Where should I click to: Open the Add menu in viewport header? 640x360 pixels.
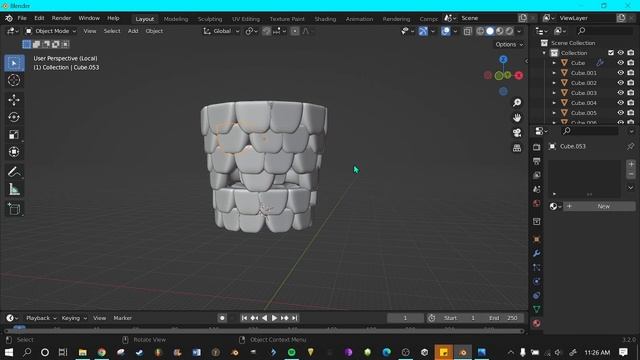click(x=133, y=31)
